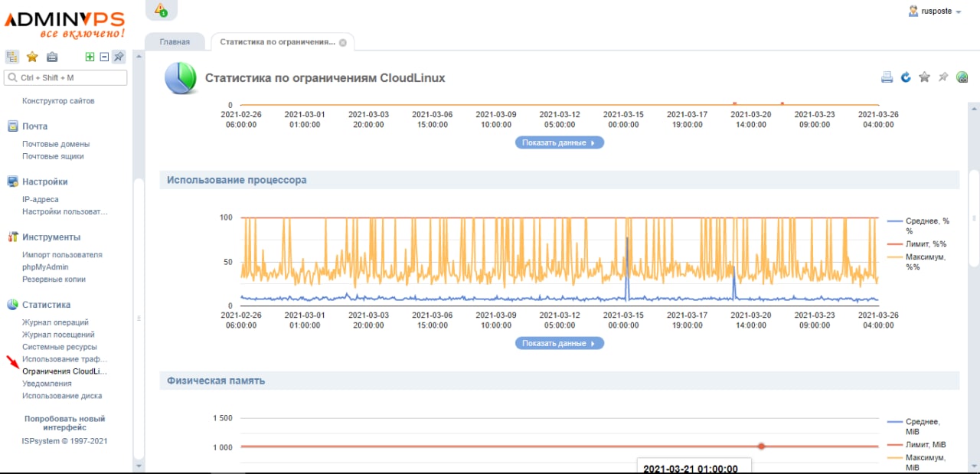Open IP-адреса settings
Viewport: 980px width, 474px height.
40,199
